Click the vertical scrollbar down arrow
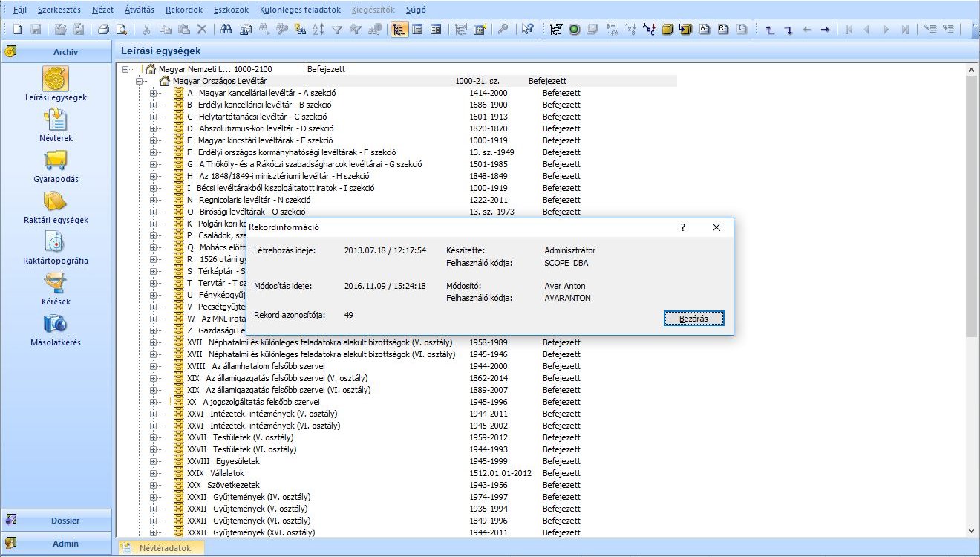The height and width of the screenshot is (557, 980). [x=972, y=531]
